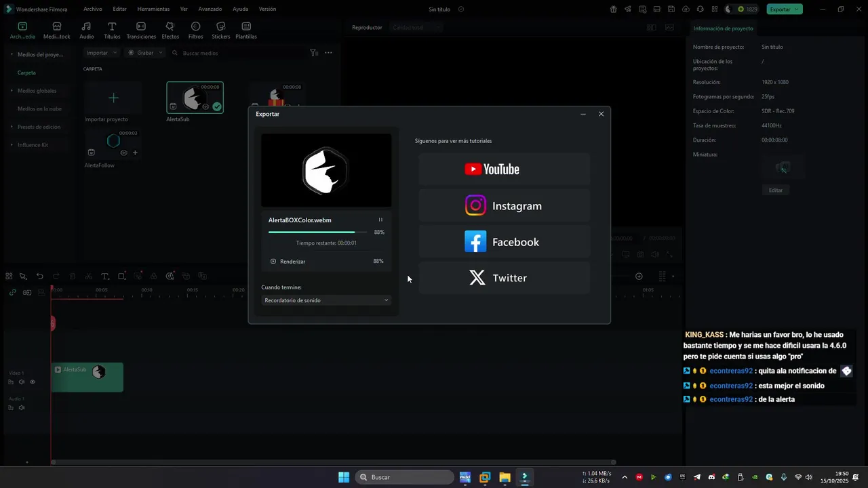Lock the Audio 1 track
The image size is (868, 488).
pos(10,407)
